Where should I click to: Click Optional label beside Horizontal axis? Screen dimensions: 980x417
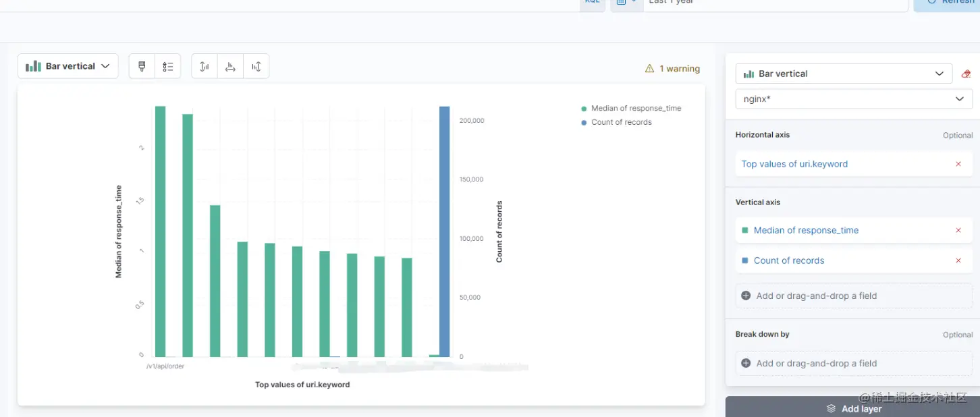[958, 136]
